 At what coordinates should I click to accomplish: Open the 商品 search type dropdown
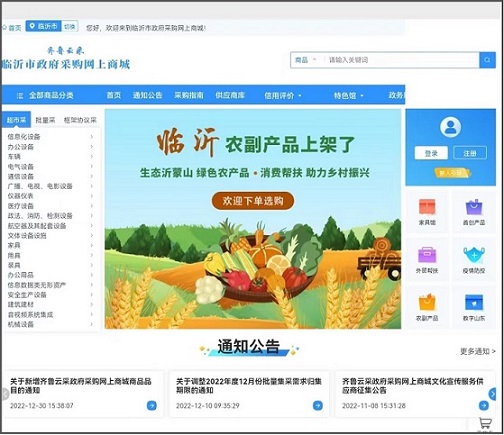coord(305,60)
